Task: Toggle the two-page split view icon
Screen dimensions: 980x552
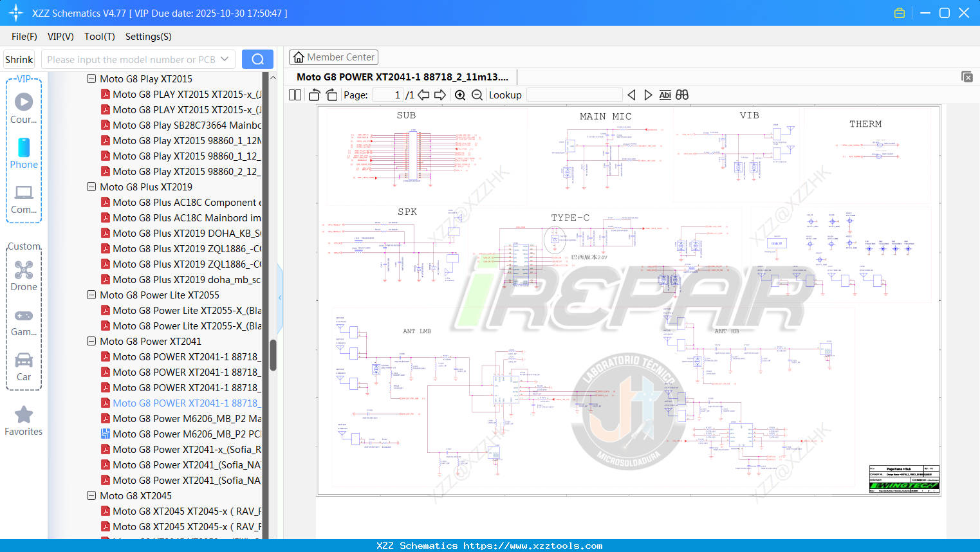Action: (x=295, y=95)
